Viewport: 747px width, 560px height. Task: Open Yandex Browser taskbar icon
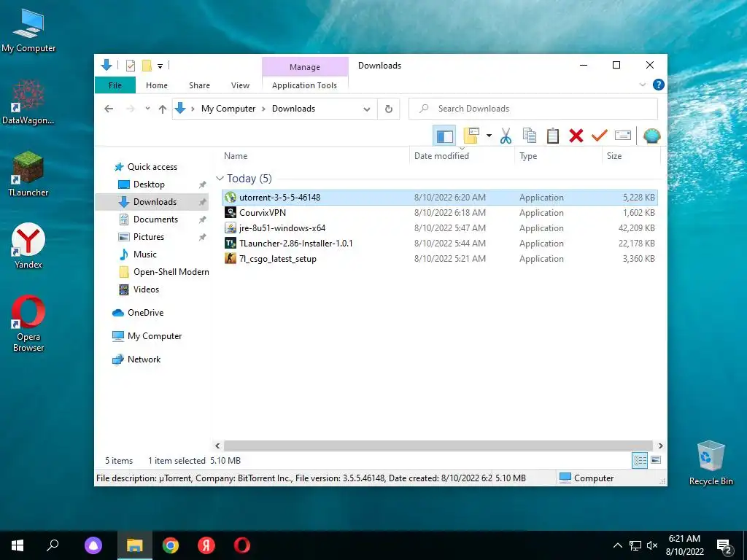pyautogui.click(x=206, y=545)
